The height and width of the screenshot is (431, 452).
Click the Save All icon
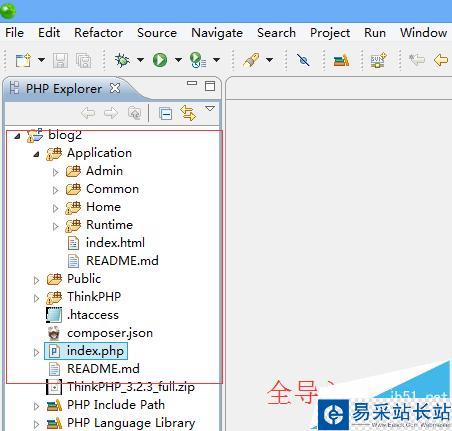pyautogui.click(x=83, y=61)
